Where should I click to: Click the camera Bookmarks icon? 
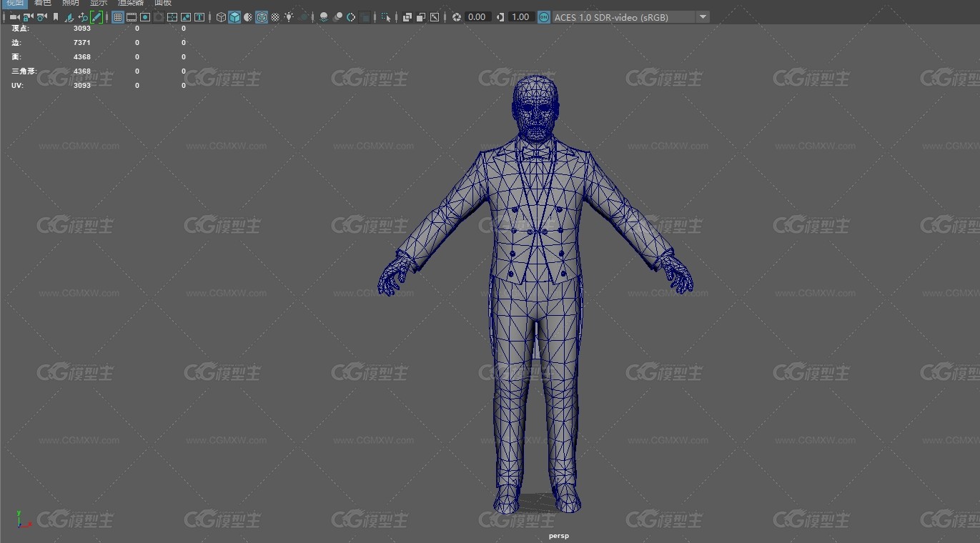56,17
